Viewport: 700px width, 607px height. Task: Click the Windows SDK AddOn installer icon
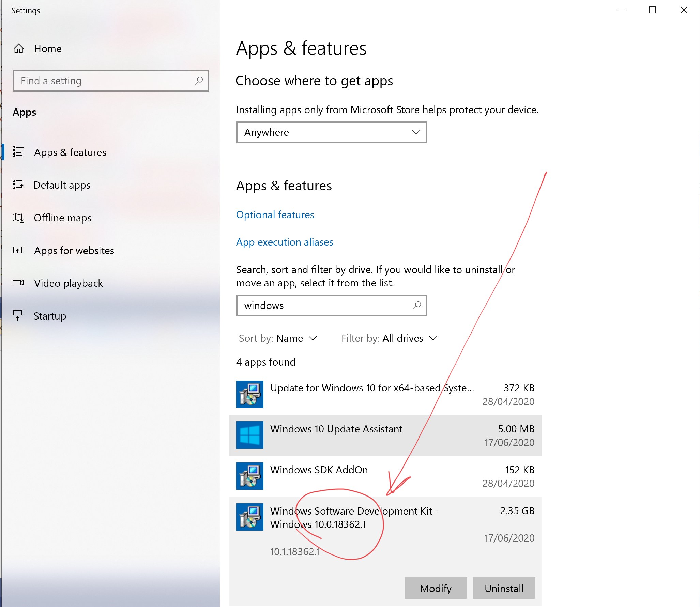pyautogui.click(x=250, y=476)
